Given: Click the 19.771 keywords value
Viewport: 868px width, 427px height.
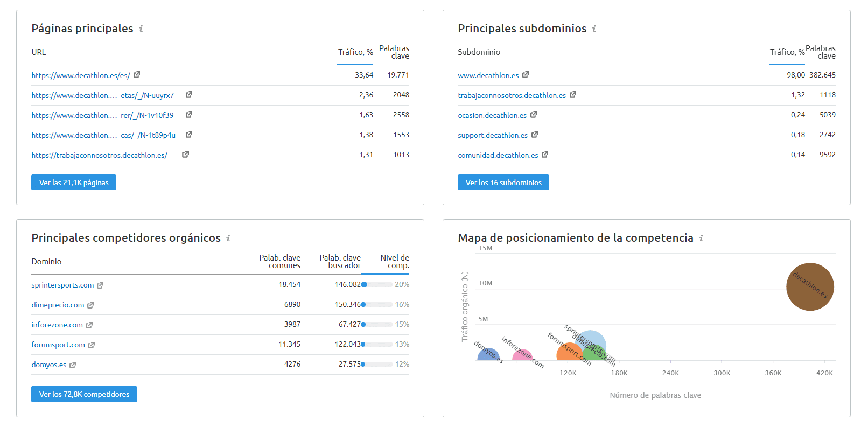Looking at the screenshot, I should point(398,75).
